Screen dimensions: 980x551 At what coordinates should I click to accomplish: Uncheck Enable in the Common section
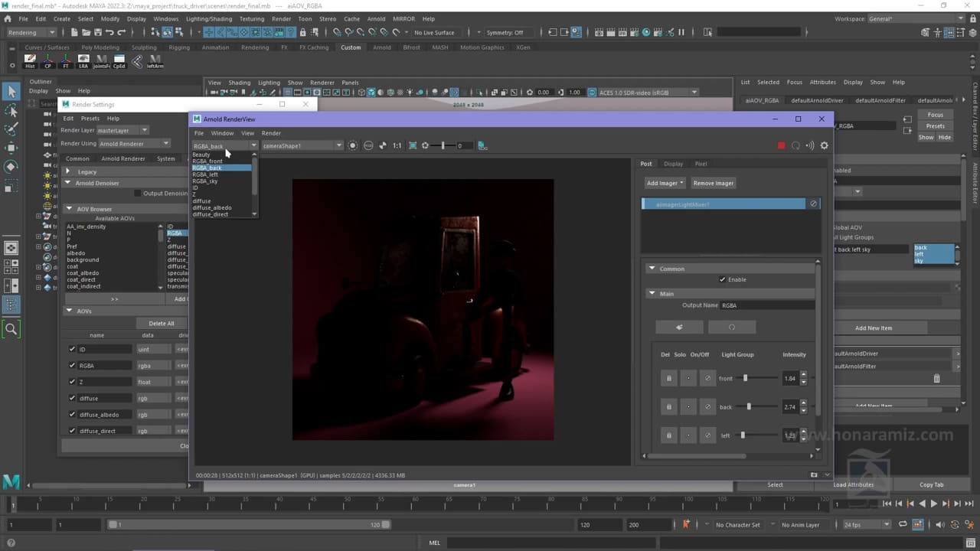pyautogui.click(x=722, y=279)
